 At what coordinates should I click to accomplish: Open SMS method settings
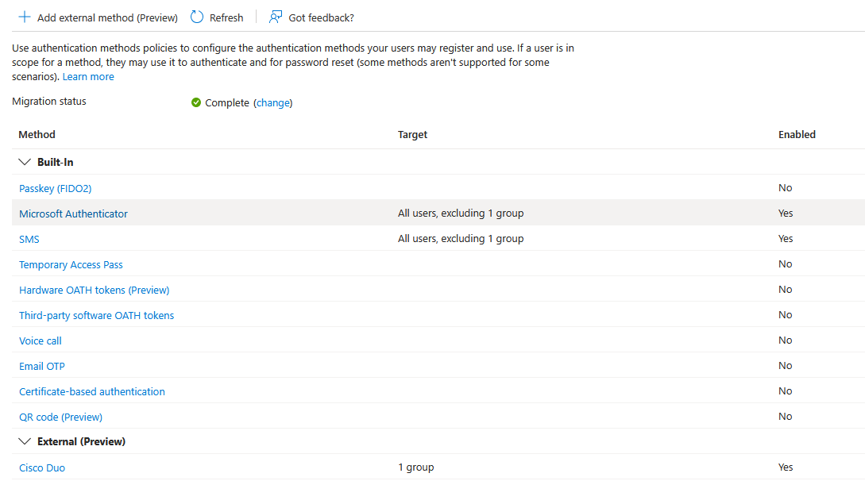tap(29, 239)
